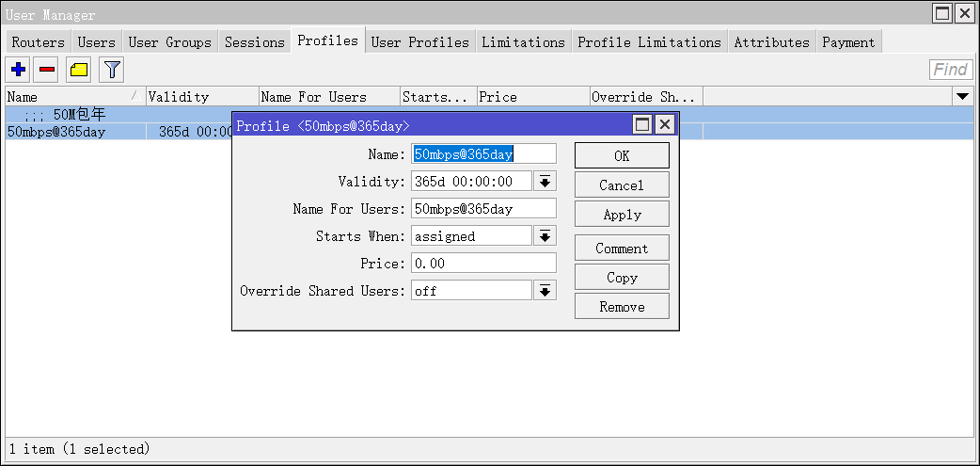Click the yellow comment note icon
Viewport: 980px width, 466px height.
coord(79,70)
